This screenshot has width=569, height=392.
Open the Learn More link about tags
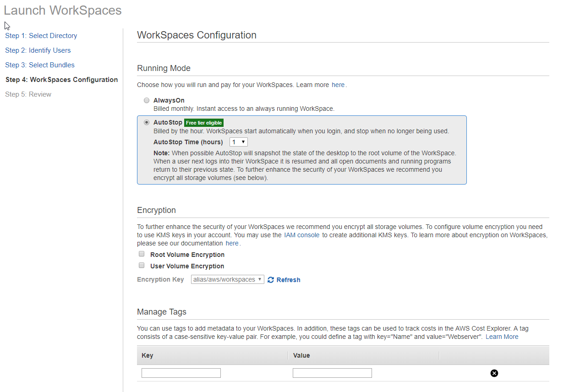[x=502, y=336]
